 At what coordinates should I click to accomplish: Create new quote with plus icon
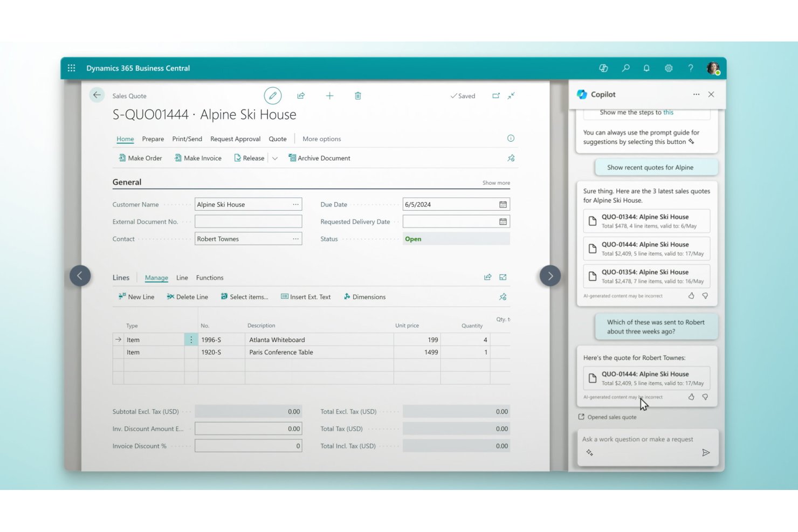click(x=329, y=95)
